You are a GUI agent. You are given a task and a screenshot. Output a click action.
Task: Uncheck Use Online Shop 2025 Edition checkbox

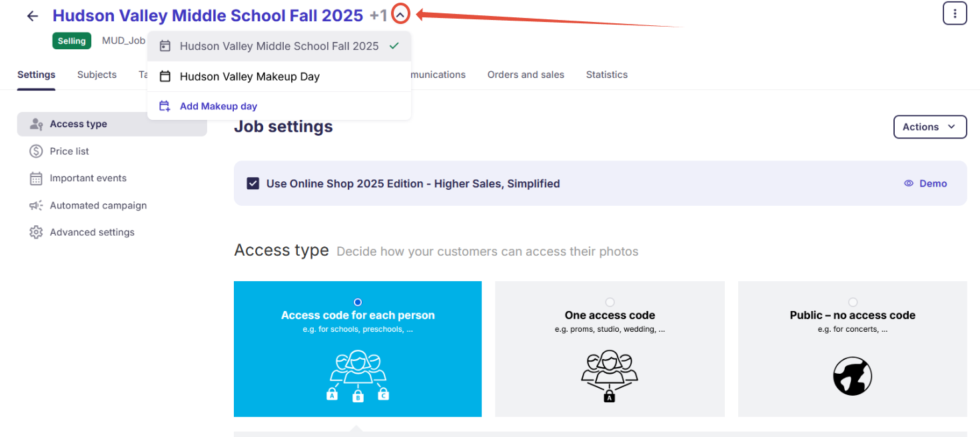click(x=252, y=184)
